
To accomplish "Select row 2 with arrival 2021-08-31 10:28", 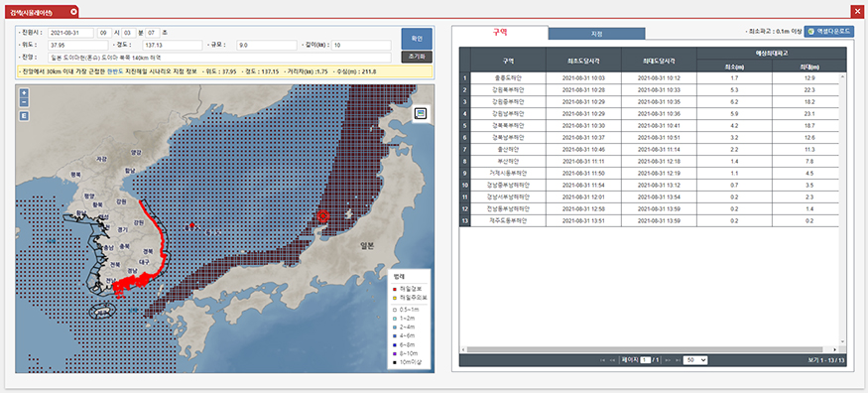I will [650, 90].
